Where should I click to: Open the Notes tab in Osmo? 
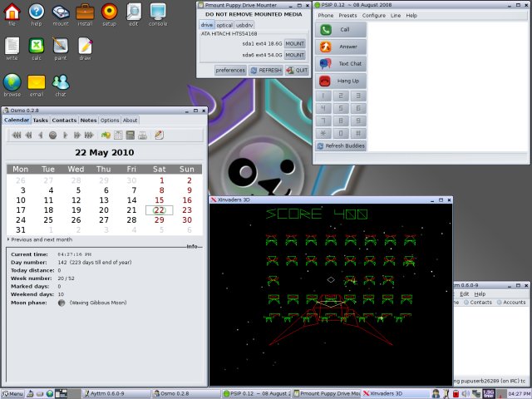tap(88, 120)
